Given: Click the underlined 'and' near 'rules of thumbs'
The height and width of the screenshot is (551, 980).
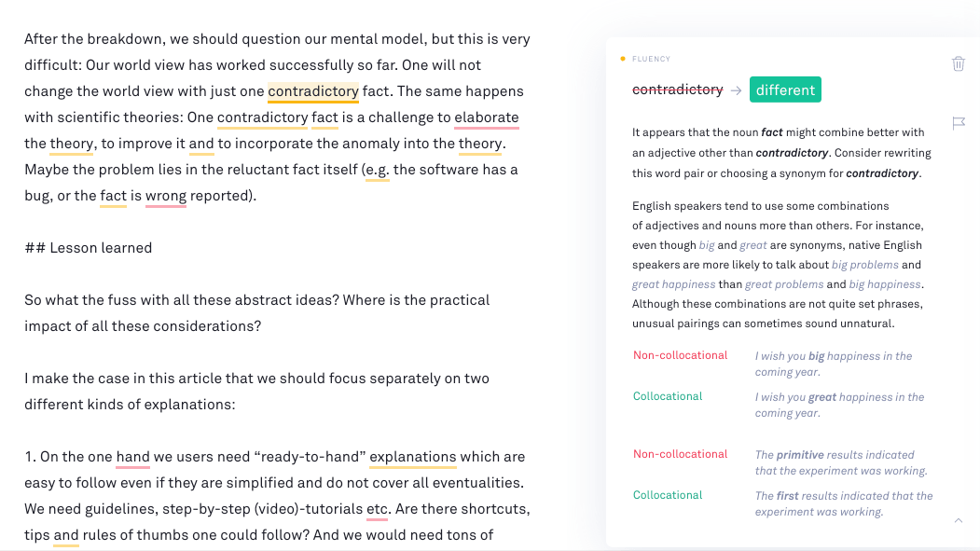Looking at the screenshot, I should tap(65, 535).
